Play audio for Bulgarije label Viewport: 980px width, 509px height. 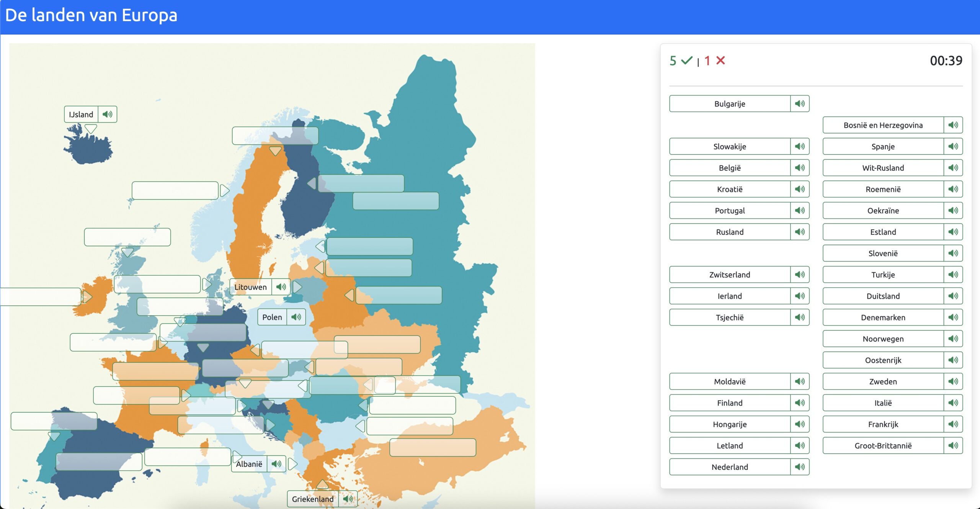click(800, 104)
